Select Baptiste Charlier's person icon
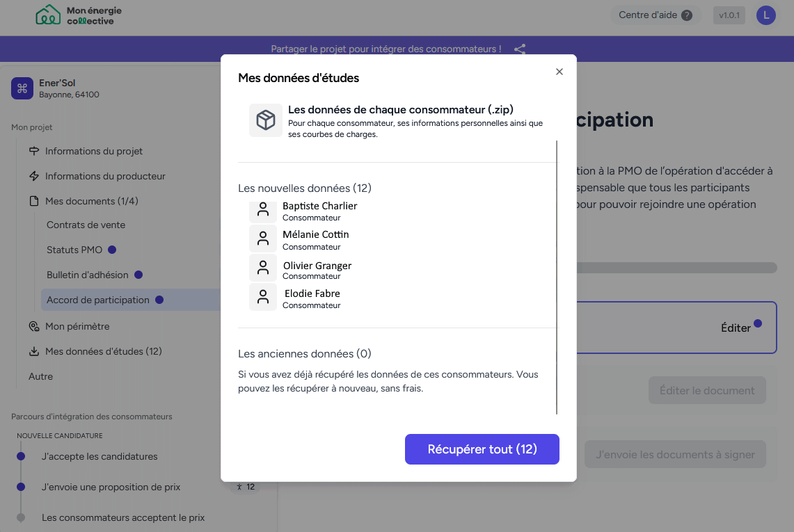Viewport: 794px width, 532px height. tap(263, 210)
